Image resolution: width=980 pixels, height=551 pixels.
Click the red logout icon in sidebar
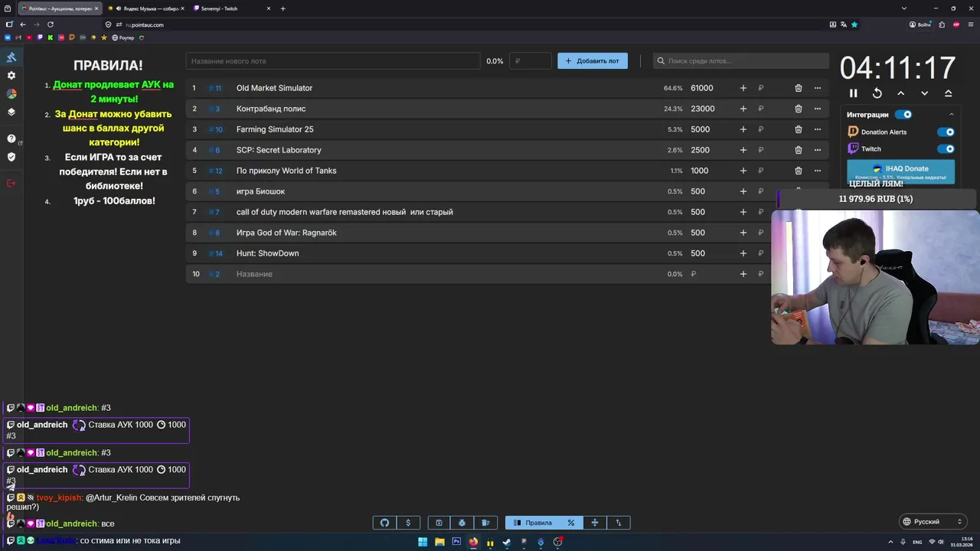click(x=11, y=183)
